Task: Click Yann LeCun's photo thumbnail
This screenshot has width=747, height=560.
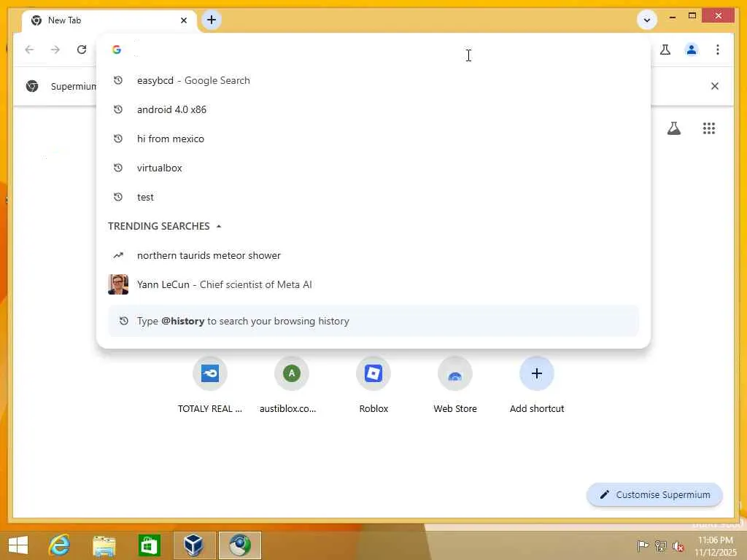Action: [x=118, y=284]
